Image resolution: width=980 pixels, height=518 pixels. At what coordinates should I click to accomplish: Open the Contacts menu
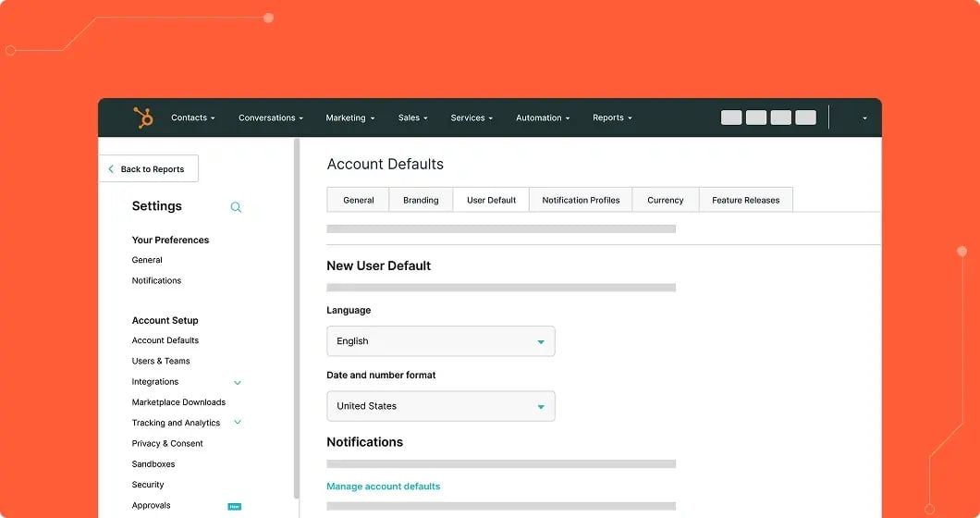tap(192, 118)
